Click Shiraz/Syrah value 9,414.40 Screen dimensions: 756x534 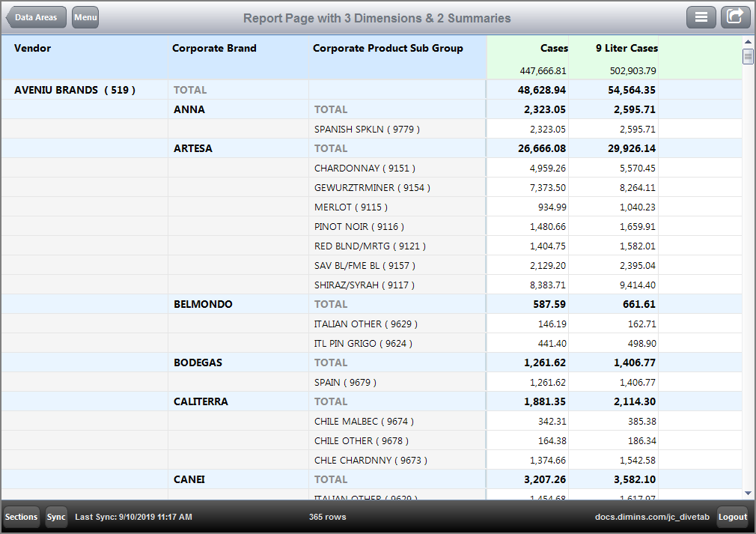click(638, 285)
